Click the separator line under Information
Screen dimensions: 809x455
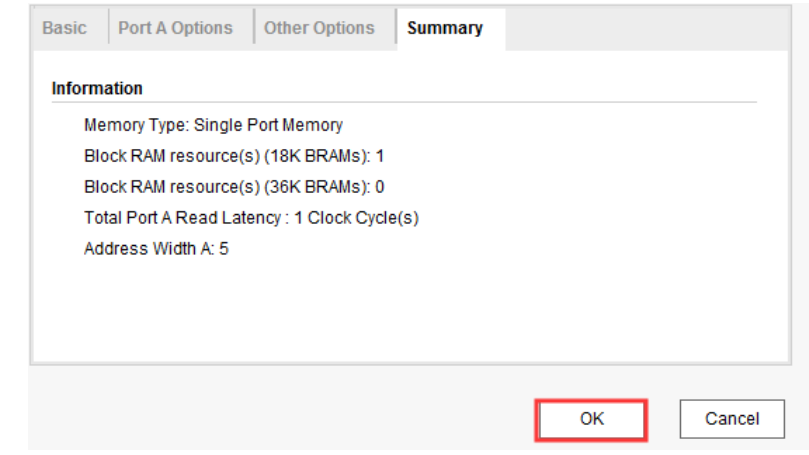[404, 102]
